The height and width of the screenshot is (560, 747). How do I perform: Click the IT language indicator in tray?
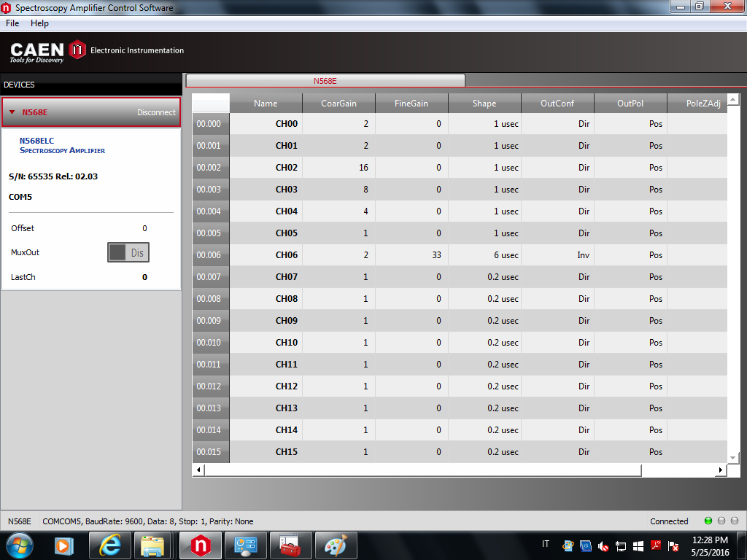[546, 544]
